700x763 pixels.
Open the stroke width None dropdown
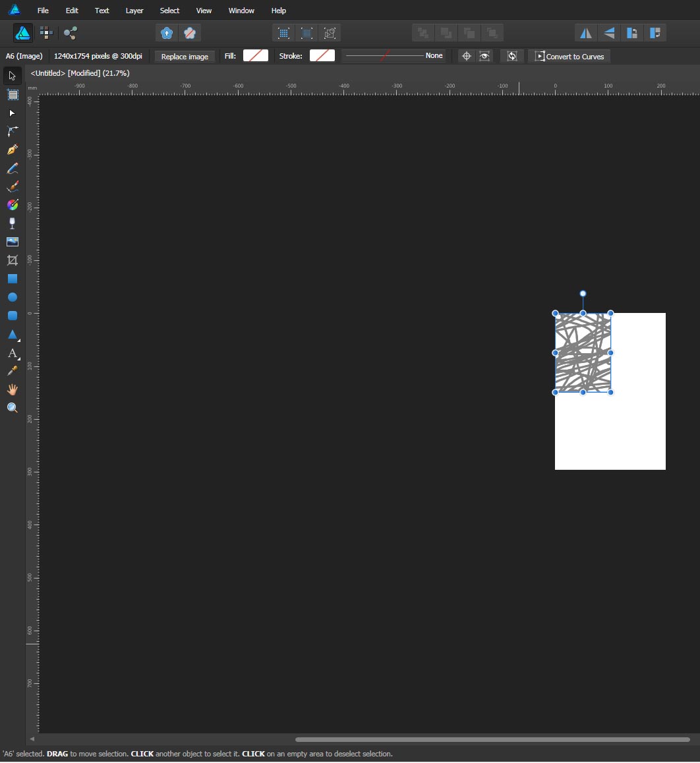(394, 55)
